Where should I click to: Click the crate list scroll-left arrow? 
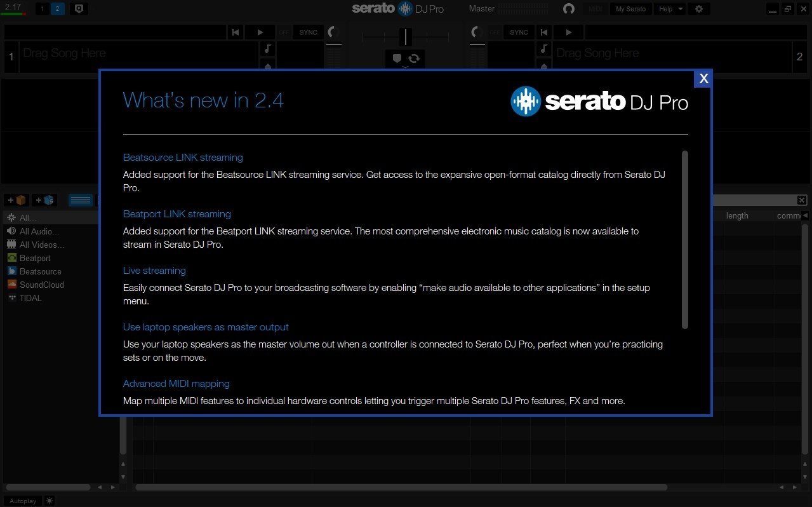(100, 487)
